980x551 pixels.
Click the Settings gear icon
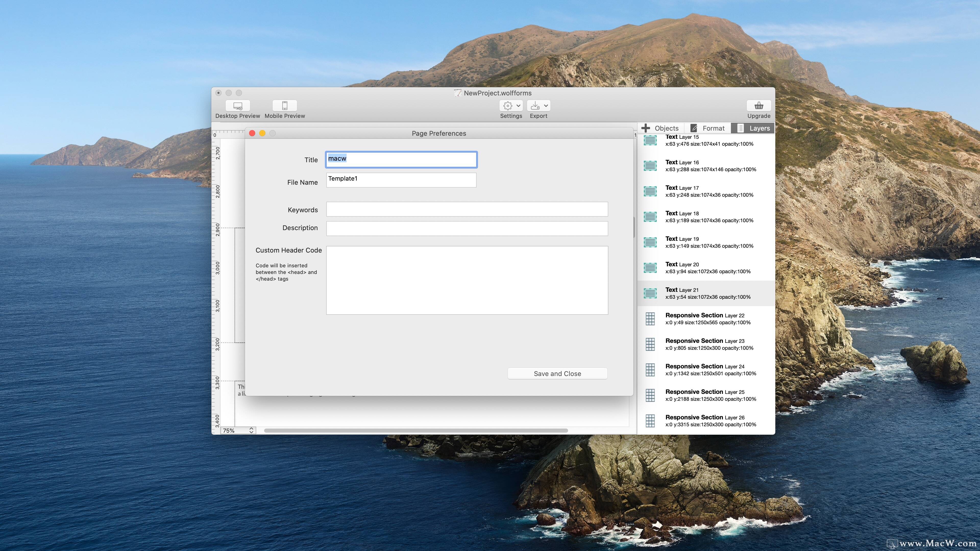pyautogui.click(x=508, y=106)
